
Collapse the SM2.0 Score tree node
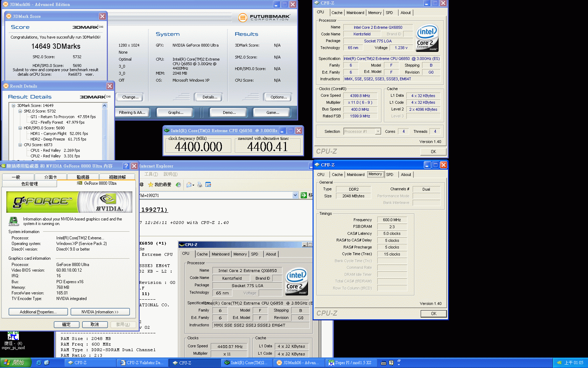20,111
